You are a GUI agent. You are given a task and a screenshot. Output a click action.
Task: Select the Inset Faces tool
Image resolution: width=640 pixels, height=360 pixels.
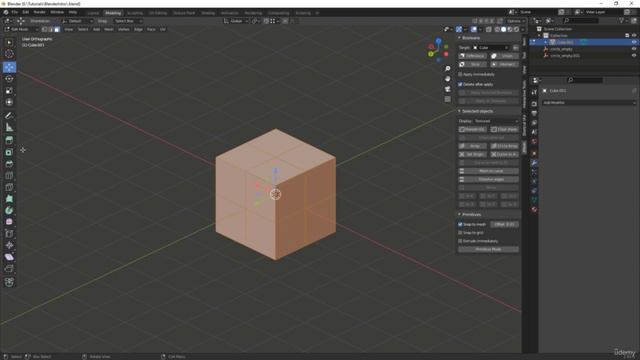(x=9, y=152)
